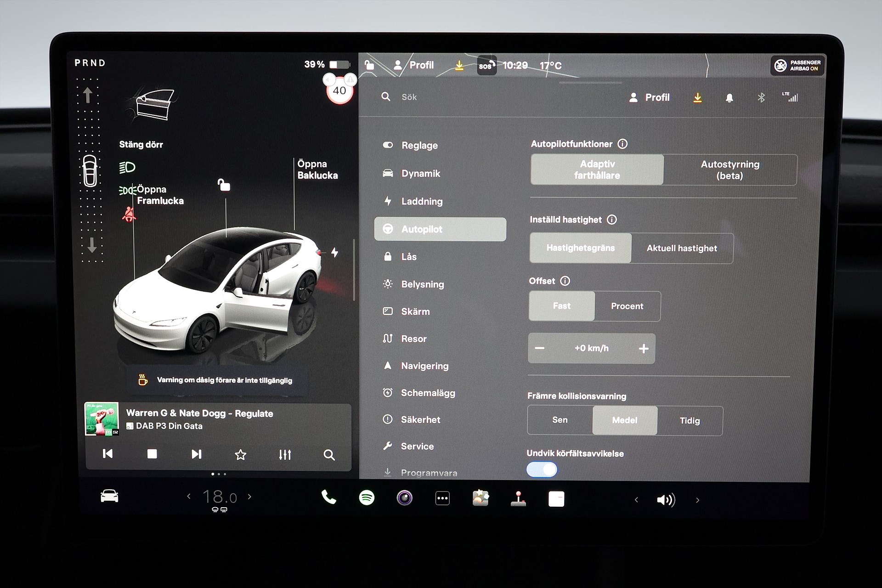Set collision warning to Tidig

click(690, 421)
